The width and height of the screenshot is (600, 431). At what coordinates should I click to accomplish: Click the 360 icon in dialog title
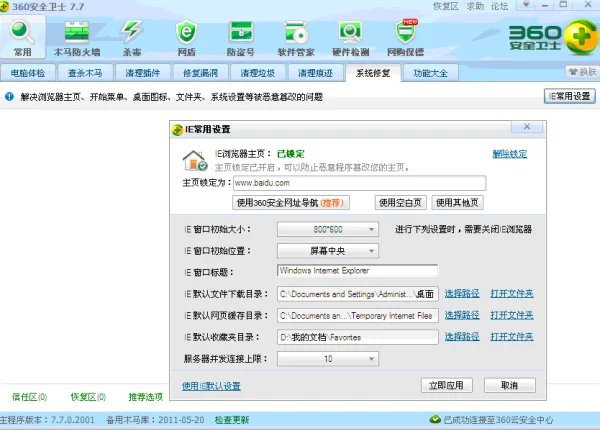coord(178,130)
